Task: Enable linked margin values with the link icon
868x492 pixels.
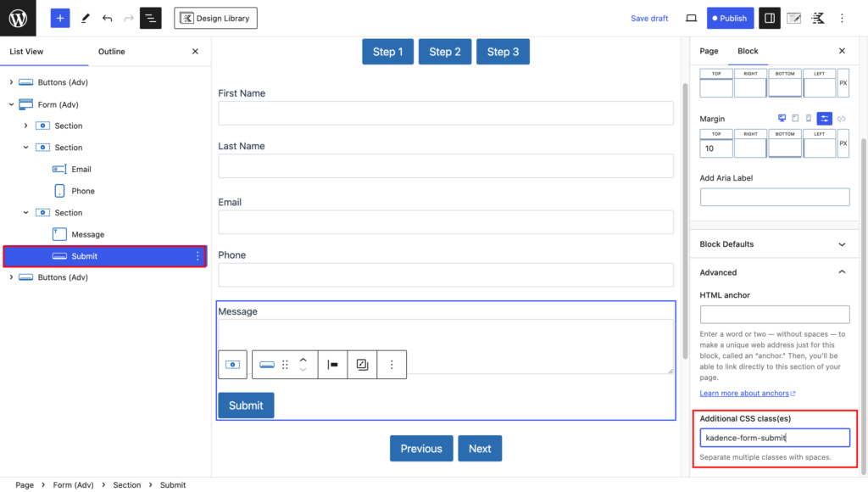Action: 843,119
